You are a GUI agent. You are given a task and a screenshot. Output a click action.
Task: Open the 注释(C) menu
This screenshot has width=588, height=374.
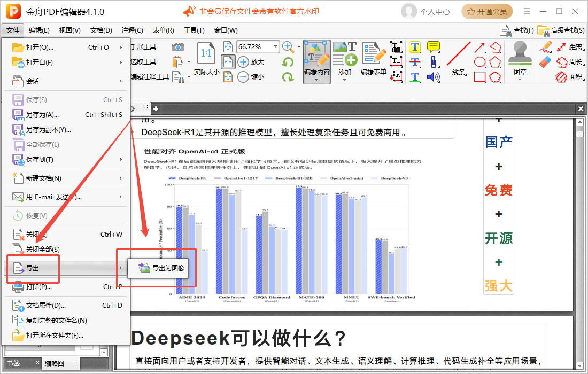(x=132, y=30)
